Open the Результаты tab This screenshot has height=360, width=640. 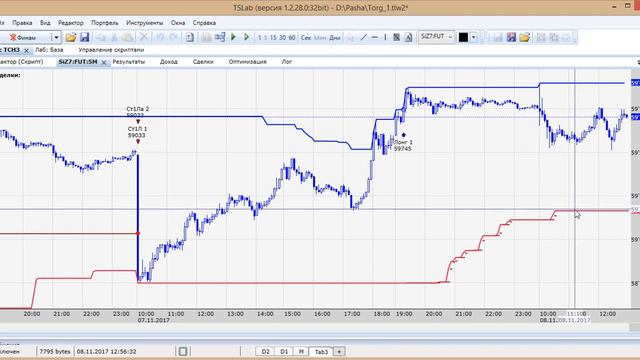click(x=129, y=62)
